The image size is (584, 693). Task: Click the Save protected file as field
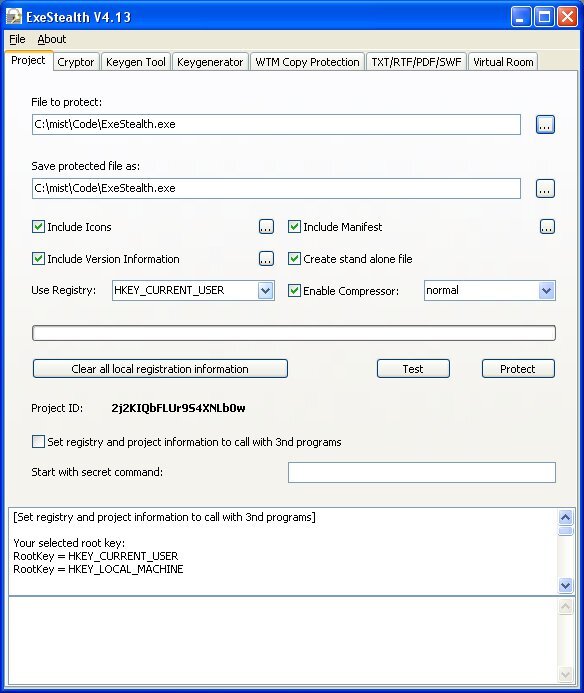pyautogui.click(x=276, y=189)
